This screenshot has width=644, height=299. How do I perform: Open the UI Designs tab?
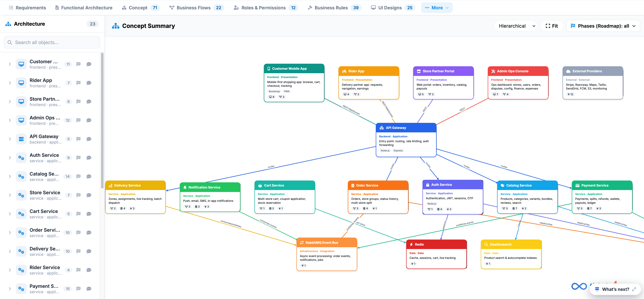pos(393,8)
